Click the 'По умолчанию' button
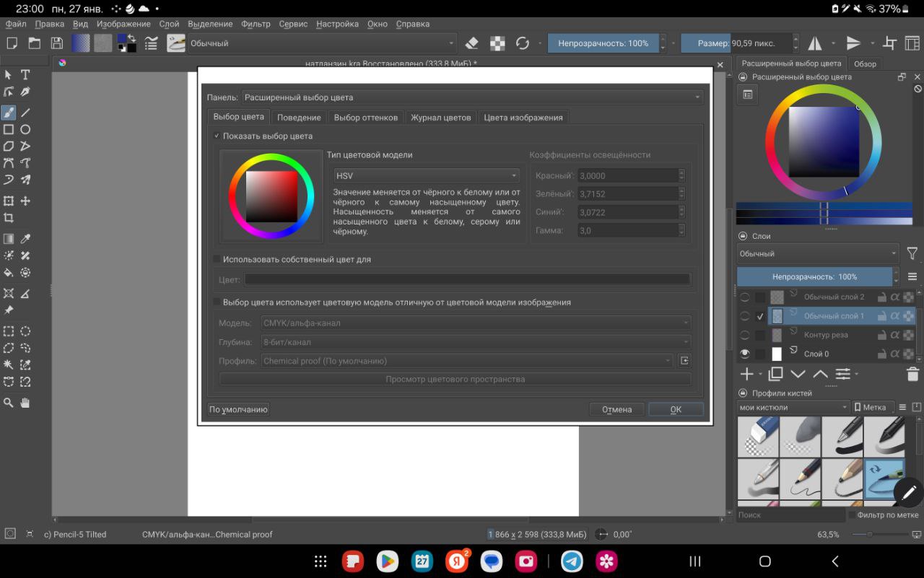 [238, 409]
